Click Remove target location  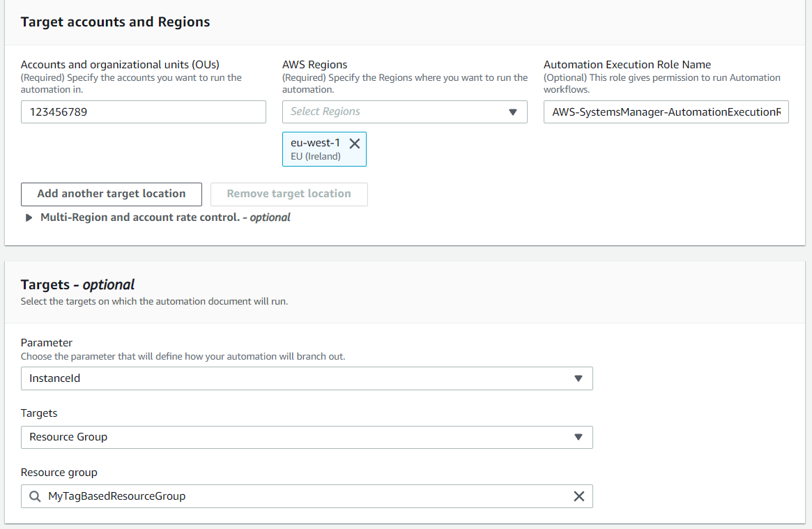(289, 194)
